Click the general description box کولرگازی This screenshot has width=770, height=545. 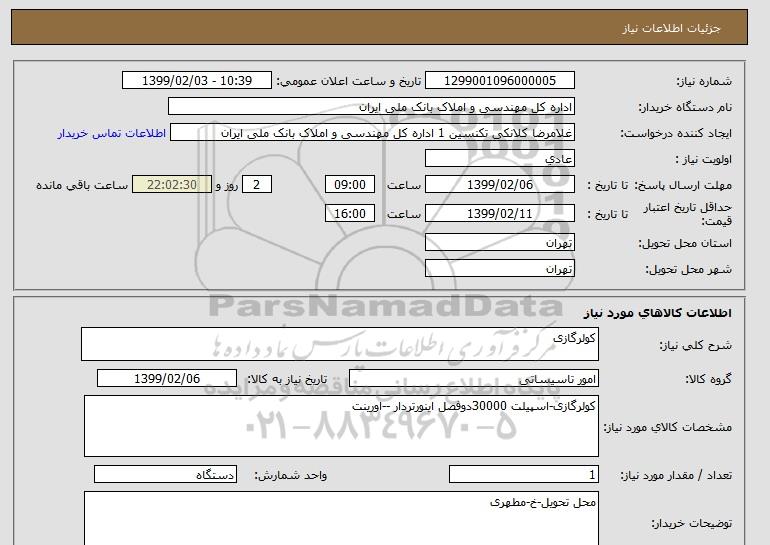click(x=340, y=344)
